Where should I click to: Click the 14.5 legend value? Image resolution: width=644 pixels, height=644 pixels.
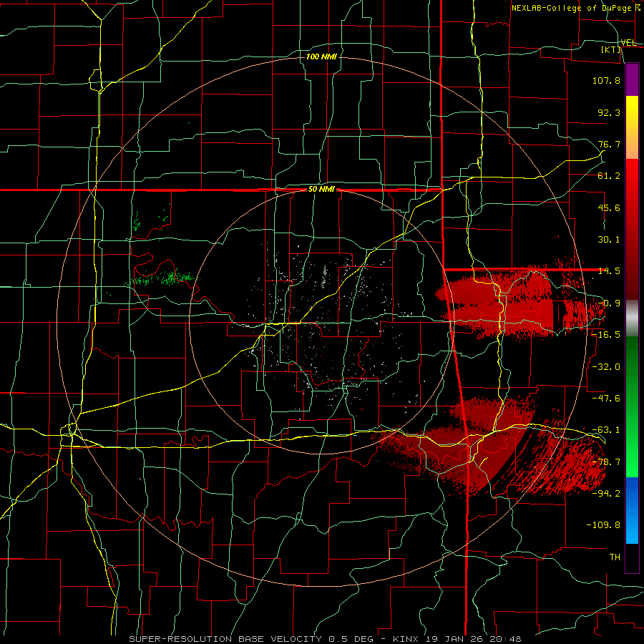[x=609, y=271]
